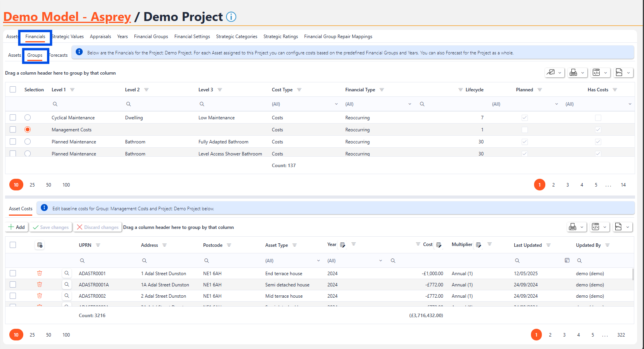
Task: Check the select-all box in Asset Costs grid
Action: (13, 245)
